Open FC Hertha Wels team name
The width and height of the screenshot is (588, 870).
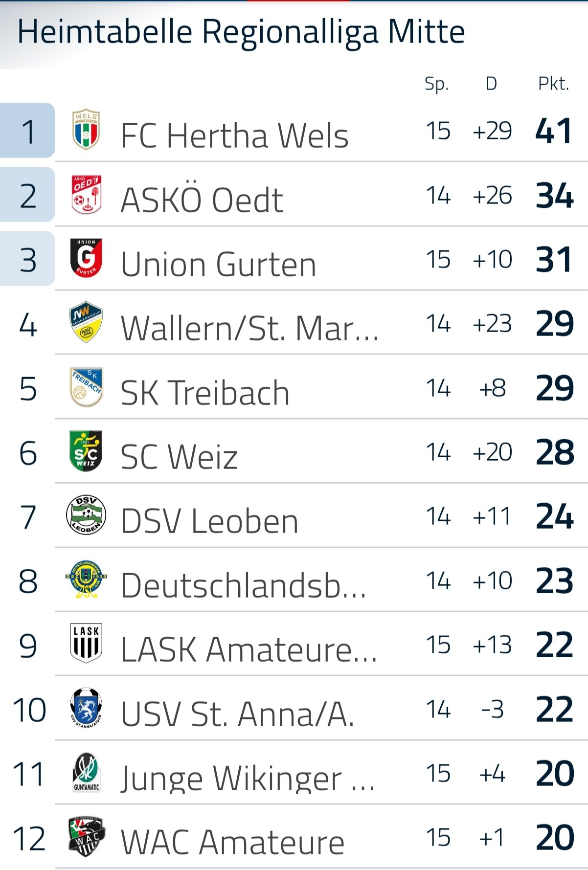coord(234,135)
